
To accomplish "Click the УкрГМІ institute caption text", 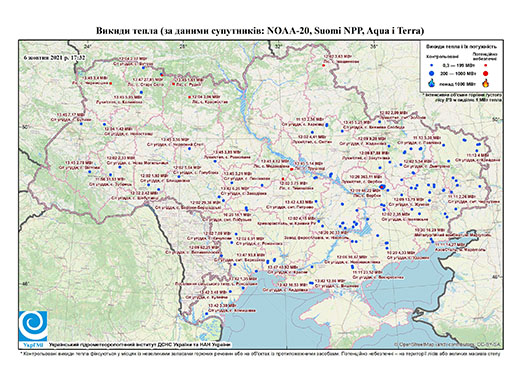I will (x=140, y=345).
